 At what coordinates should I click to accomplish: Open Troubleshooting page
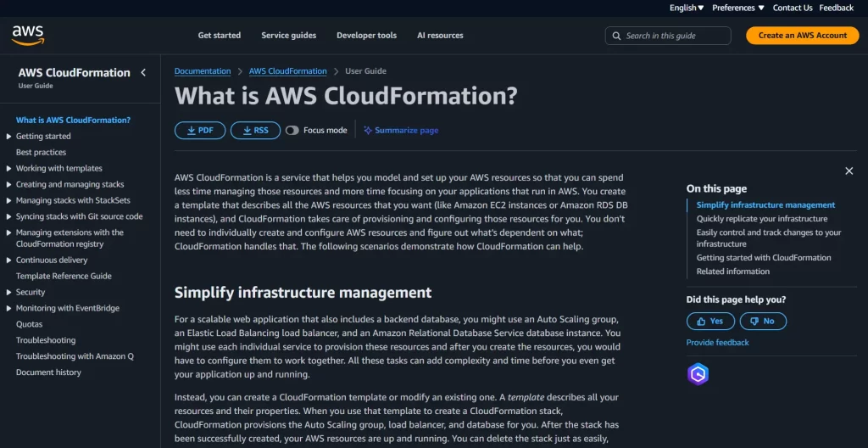click(46, 340)
